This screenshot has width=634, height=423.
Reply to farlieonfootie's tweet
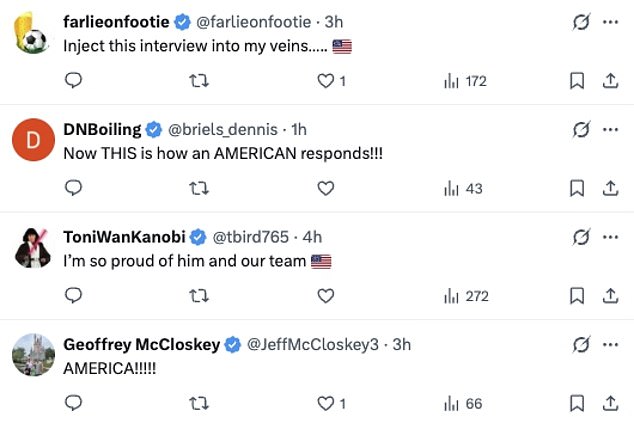(72, 81)
